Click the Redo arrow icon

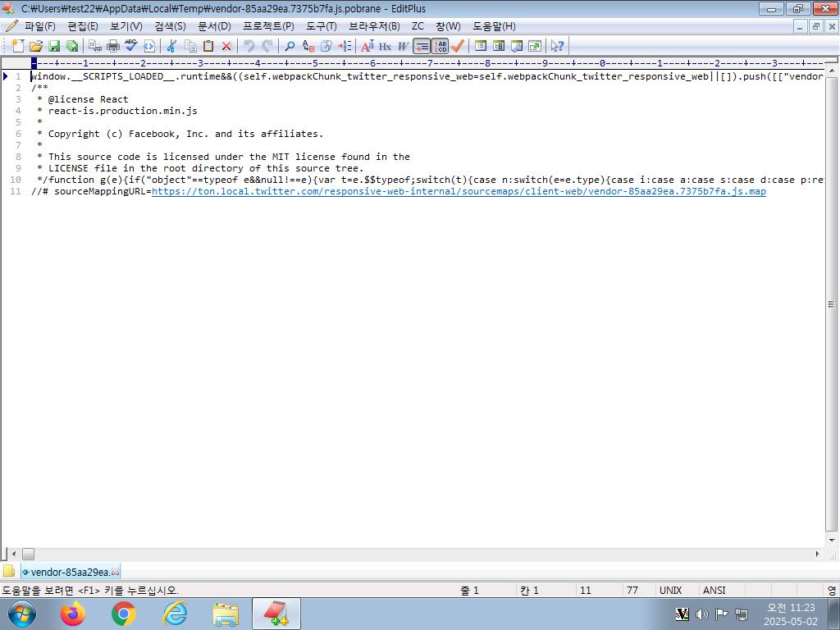[267, 46]
